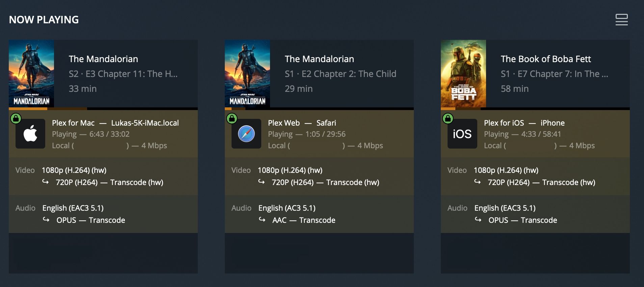Open episode S2 · E3 Chapter 11 link
Viewport: 644px width, 287px height.
point(123,74)
